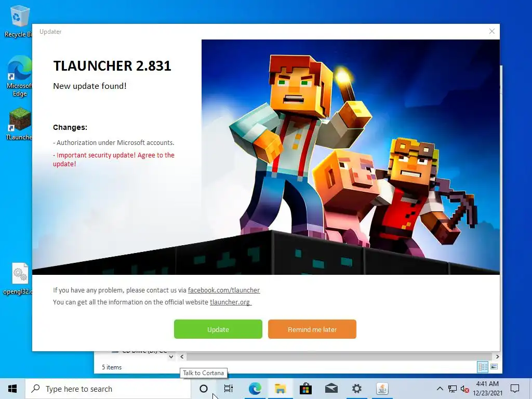Click the green Update button
Screen dimensions: 532x399
pyautogui.click(x=218, y=329)
